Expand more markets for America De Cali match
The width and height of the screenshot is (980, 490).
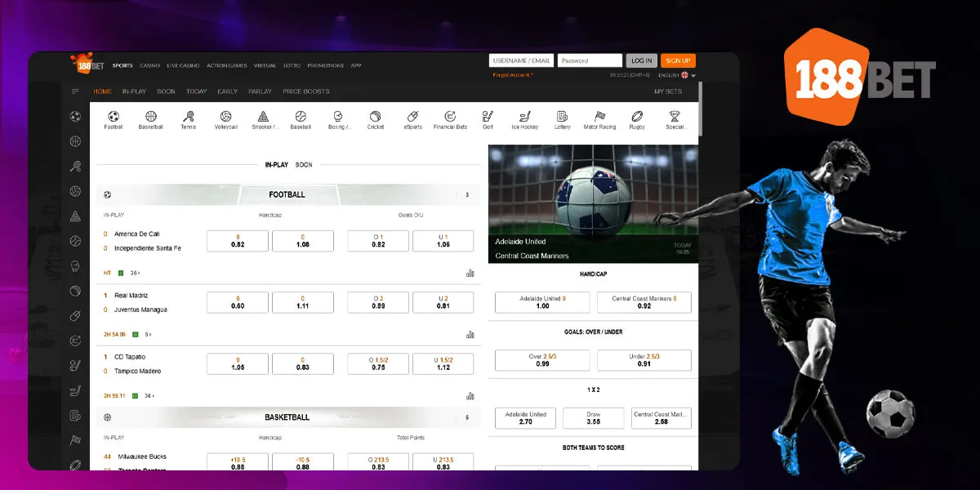[x=136, y=273]
